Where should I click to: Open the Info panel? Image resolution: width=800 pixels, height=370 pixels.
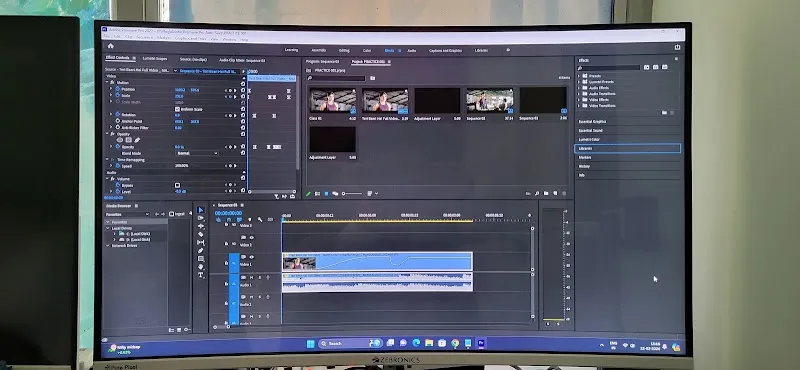pyautogui.click(x=581, y=175)
